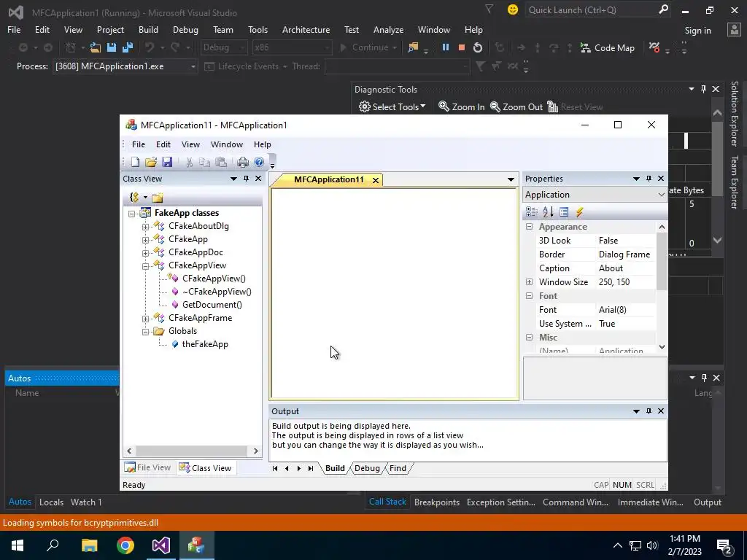
Task: Pin the Class View pane
Action: (x=246, y=178)
